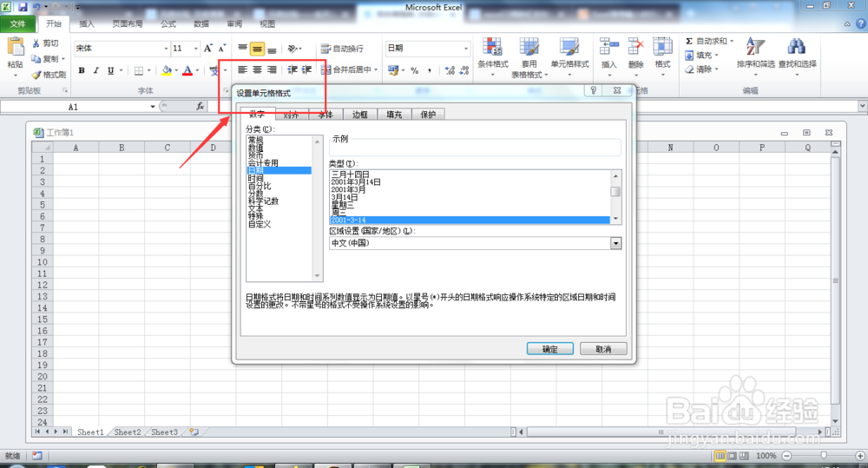
Task: Toggle Italic formatting
Action: (x=95, y=70)
